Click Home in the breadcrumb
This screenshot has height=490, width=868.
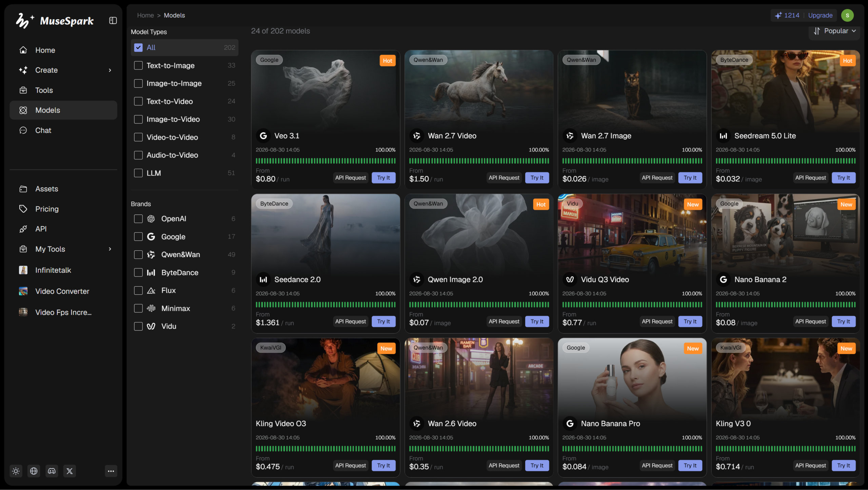(x=145, y=15)
